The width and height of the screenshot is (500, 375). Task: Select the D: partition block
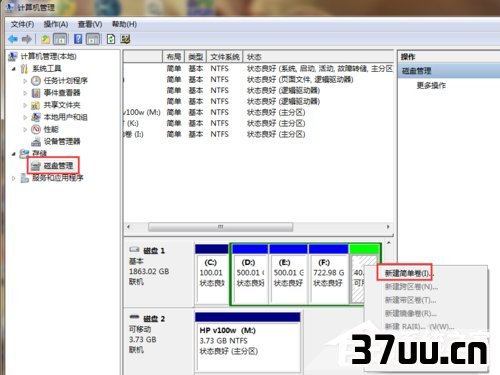(x=250, y=273)
